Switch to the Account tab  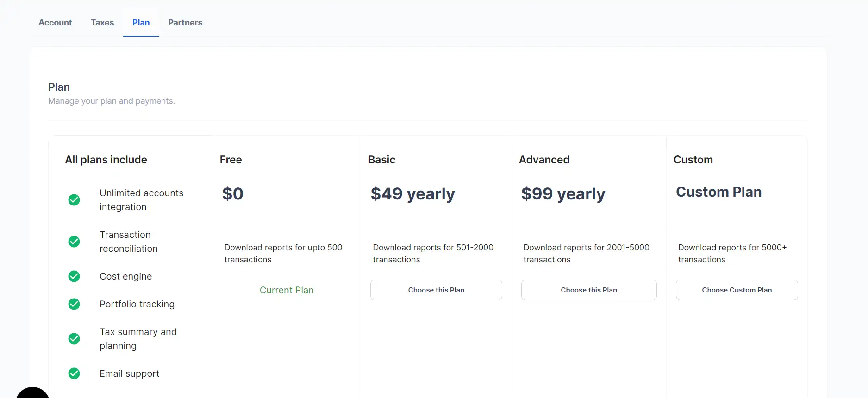click(x=55, y=23)
